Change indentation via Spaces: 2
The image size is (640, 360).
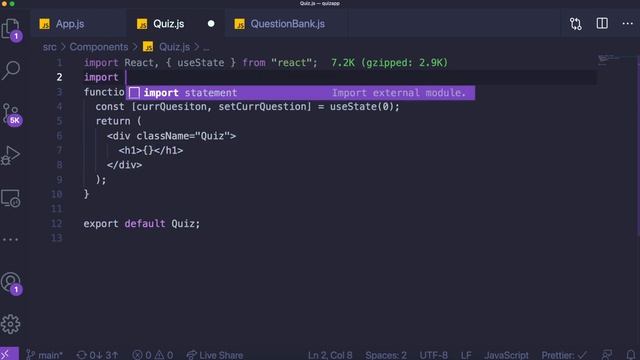[x=386, y=355]
